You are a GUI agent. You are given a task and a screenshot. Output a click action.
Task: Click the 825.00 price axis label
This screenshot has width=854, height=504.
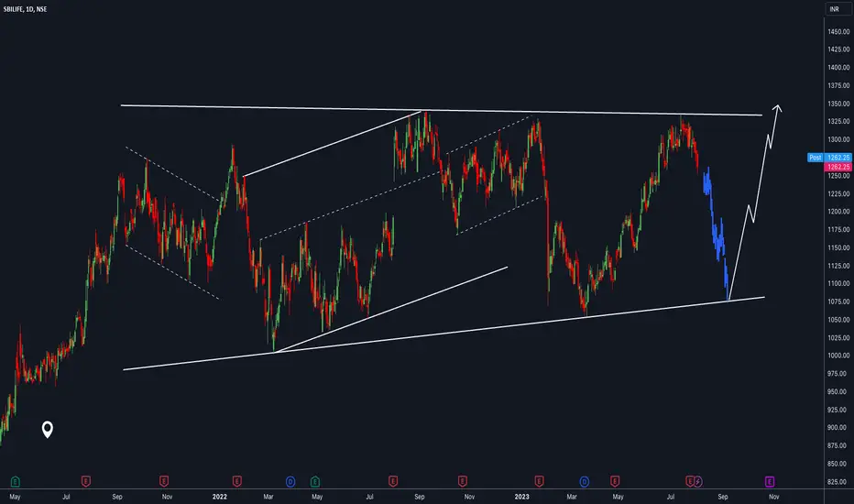(838, 482)
